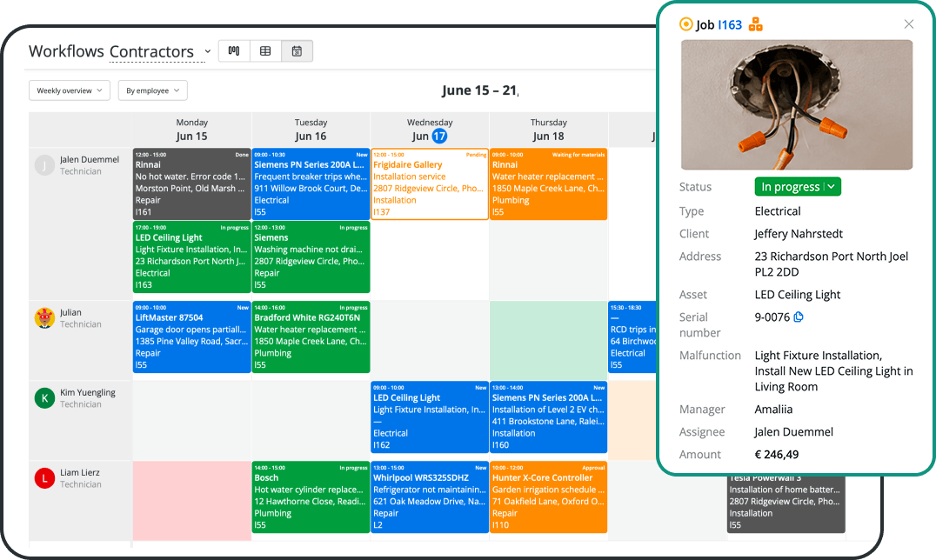Open the Rinnai job I161 card

tap(191, 183)
